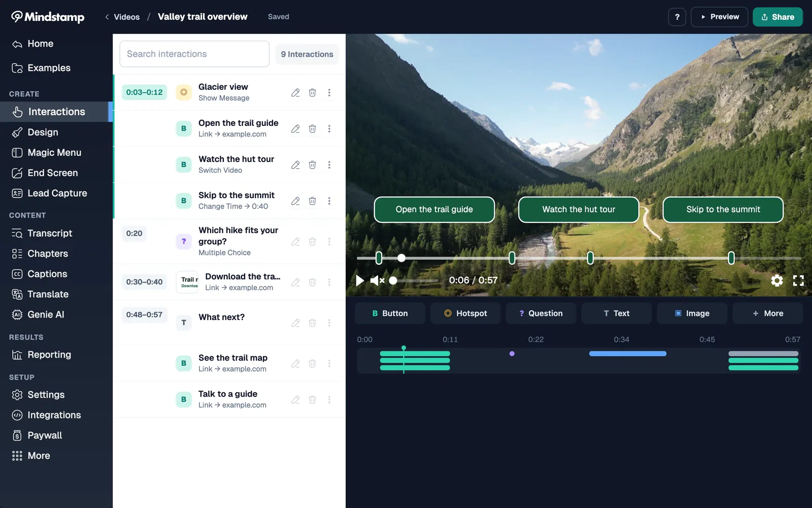The image size is (812, 508).
Task: Edit the Skip to the summit interaction
Action: (295, 201)
